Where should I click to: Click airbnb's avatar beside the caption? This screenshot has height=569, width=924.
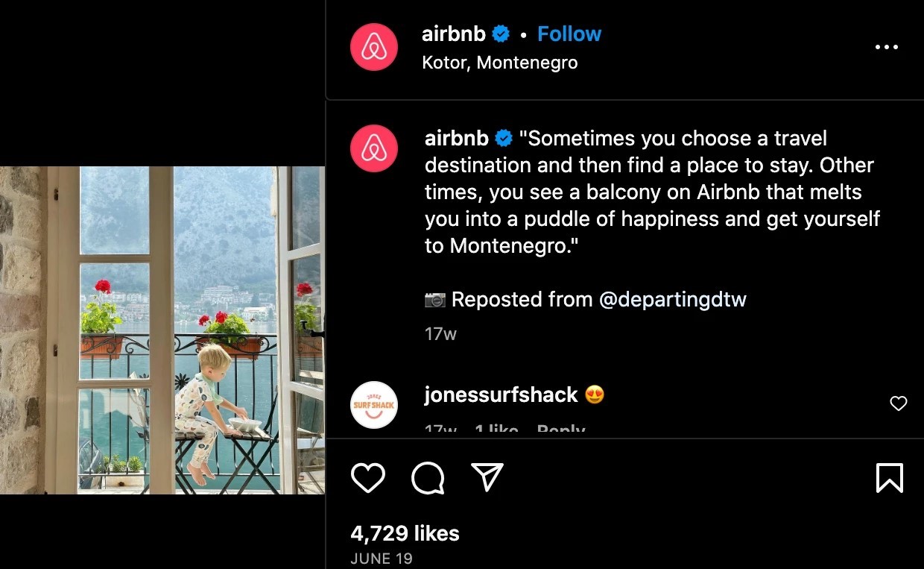point(373,148)
